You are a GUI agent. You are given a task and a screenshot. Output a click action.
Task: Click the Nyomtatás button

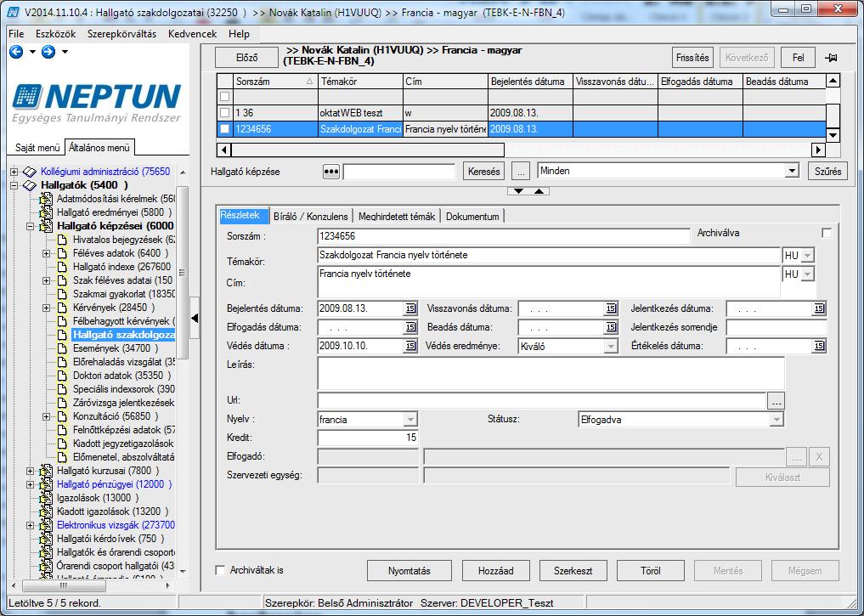tap(409, 571)
